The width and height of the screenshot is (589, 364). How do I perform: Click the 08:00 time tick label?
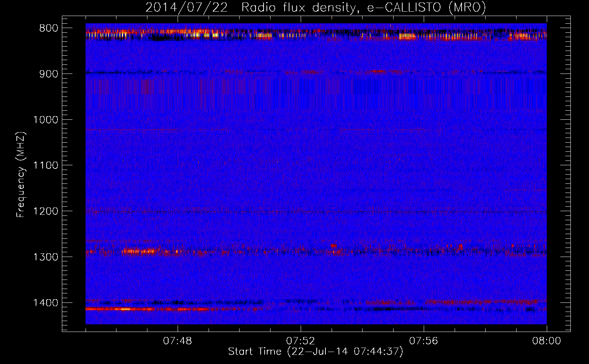(x=547, y=341)
